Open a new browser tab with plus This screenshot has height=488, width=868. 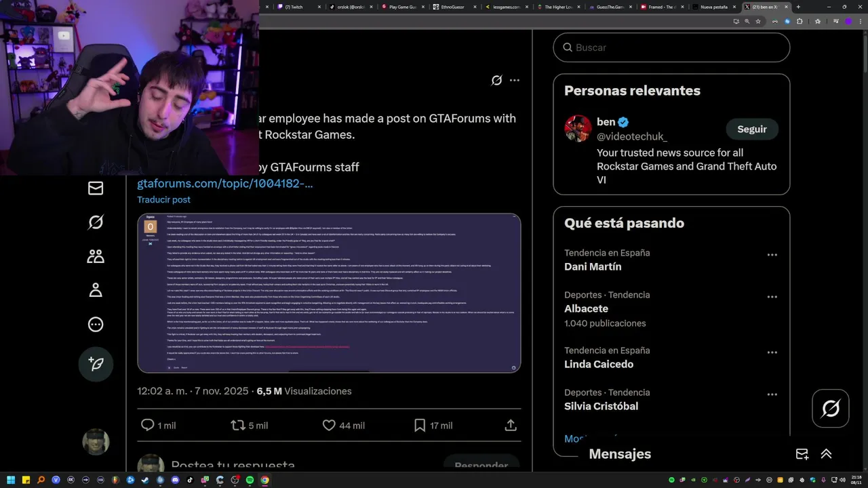[x=798, y=7]
